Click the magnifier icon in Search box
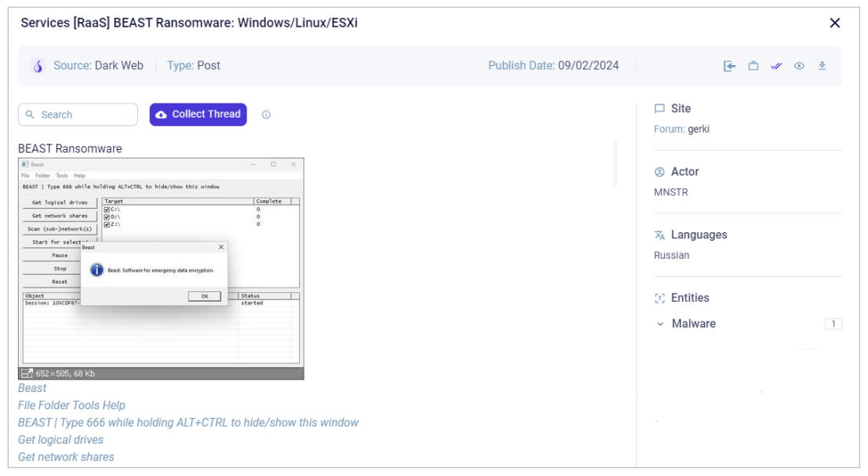868x476 pixels. (30, 114)
